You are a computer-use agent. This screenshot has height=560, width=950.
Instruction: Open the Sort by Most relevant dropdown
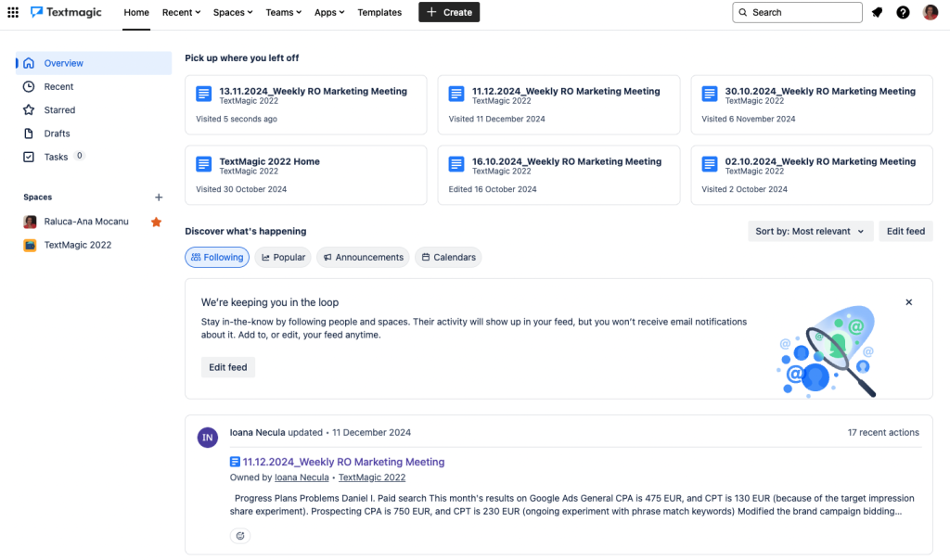810,231
